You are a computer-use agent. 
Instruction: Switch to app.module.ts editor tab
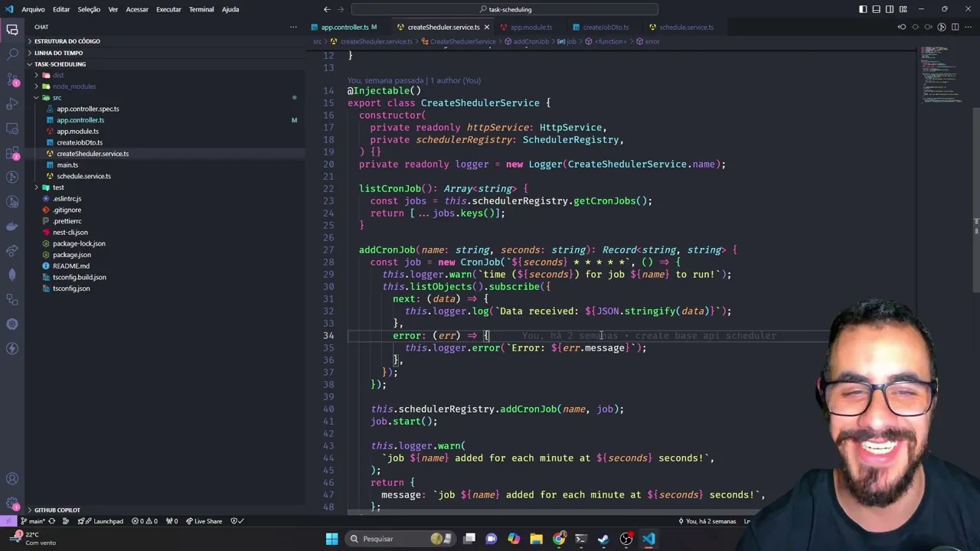click(531, 28)
